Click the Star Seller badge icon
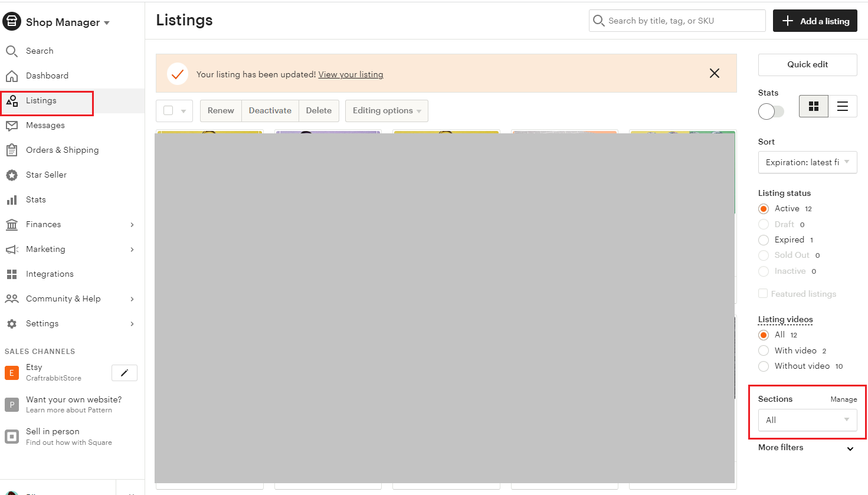This screenshot has width=868, height=495. 12,175
